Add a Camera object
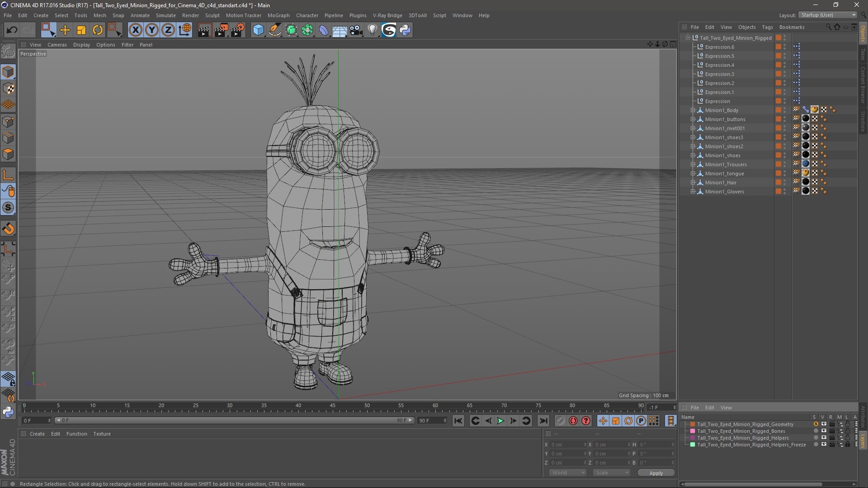The width and height of the screenshot is (868, 488). [x=356, y=30]
